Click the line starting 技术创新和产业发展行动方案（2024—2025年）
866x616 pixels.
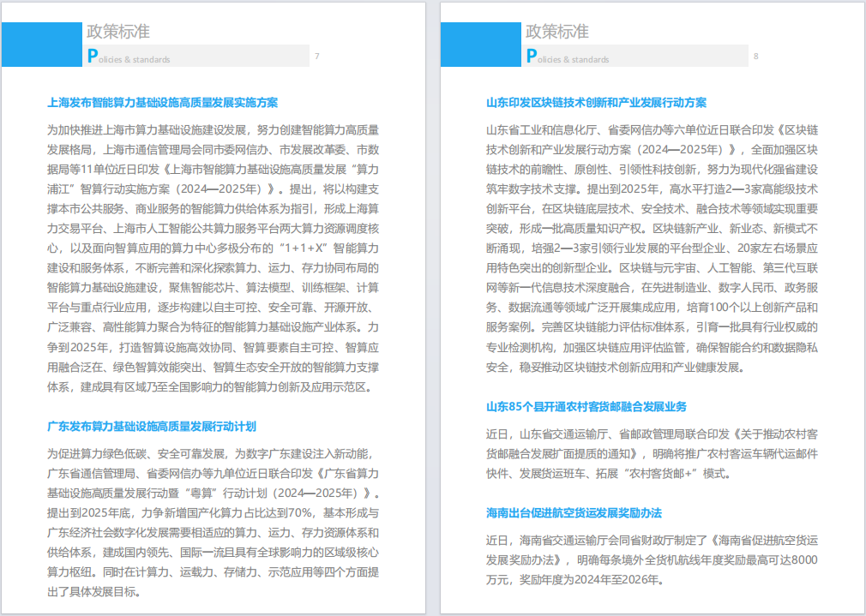tap(653, 150)
